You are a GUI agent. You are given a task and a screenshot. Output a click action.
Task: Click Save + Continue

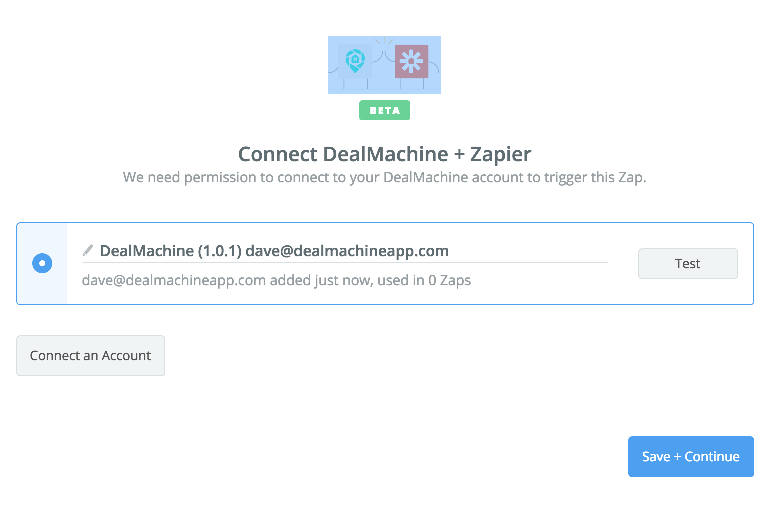(691, 456)
